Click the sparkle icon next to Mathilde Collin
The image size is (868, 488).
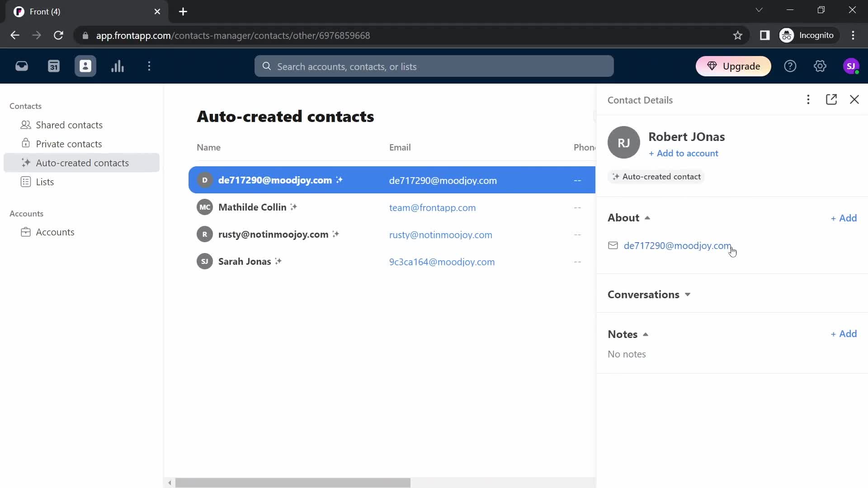pos(294,207)
